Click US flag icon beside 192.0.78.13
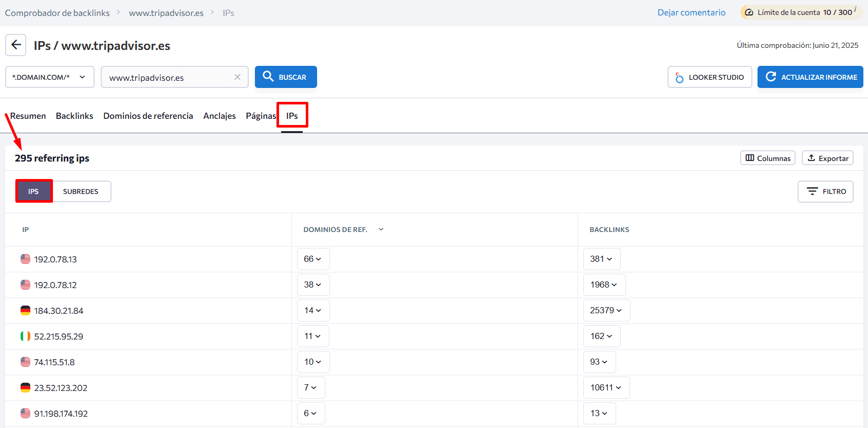 pyautogui.click(x=25, y=259)
